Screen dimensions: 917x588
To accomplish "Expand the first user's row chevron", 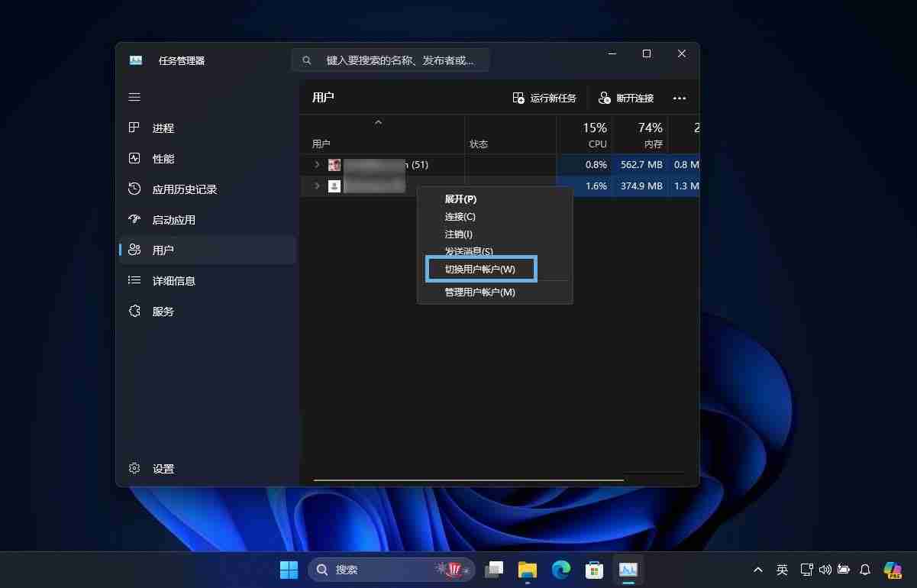I will coord(317,164).
